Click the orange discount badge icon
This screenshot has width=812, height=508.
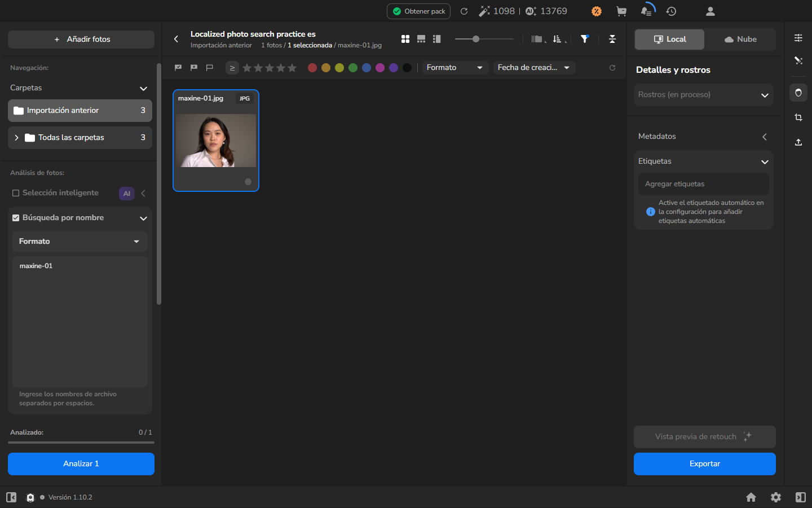click(597, 11)
